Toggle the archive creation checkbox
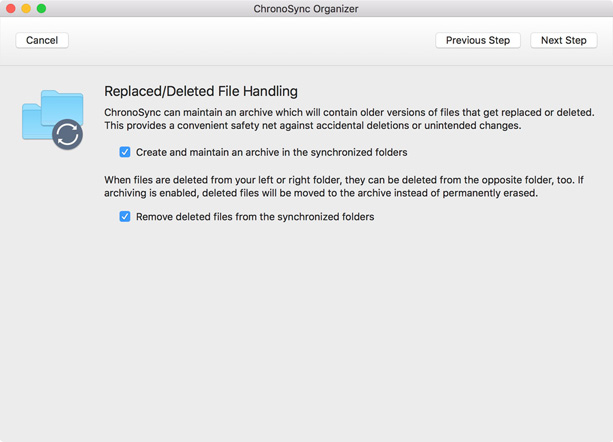 125,152
